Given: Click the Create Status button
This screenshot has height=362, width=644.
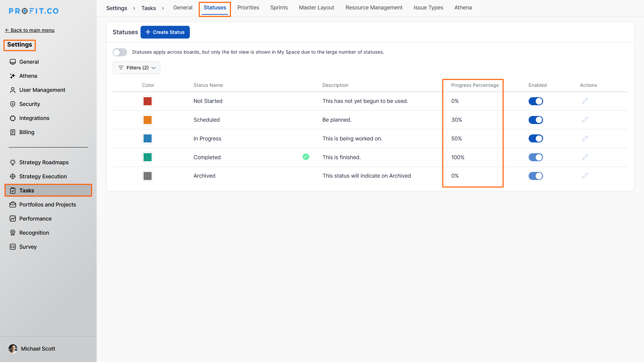Looking at the screenshot, I should pyautogui.click(x=165, y=32).
